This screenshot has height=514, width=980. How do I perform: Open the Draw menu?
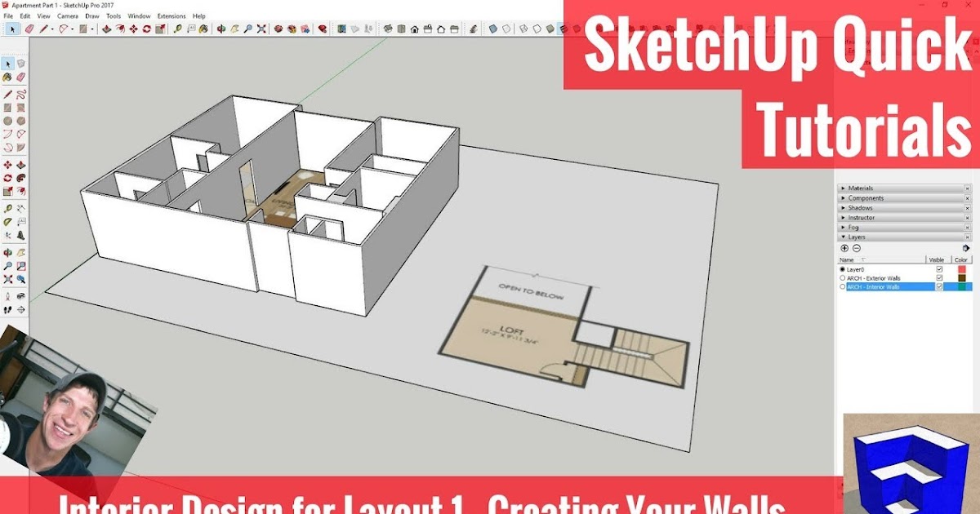[92, 16]
